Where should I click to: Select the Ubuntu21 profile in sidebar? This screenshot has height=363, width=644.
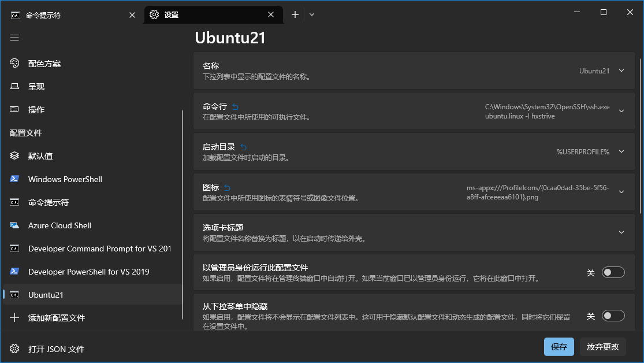(x=93, y=294)
